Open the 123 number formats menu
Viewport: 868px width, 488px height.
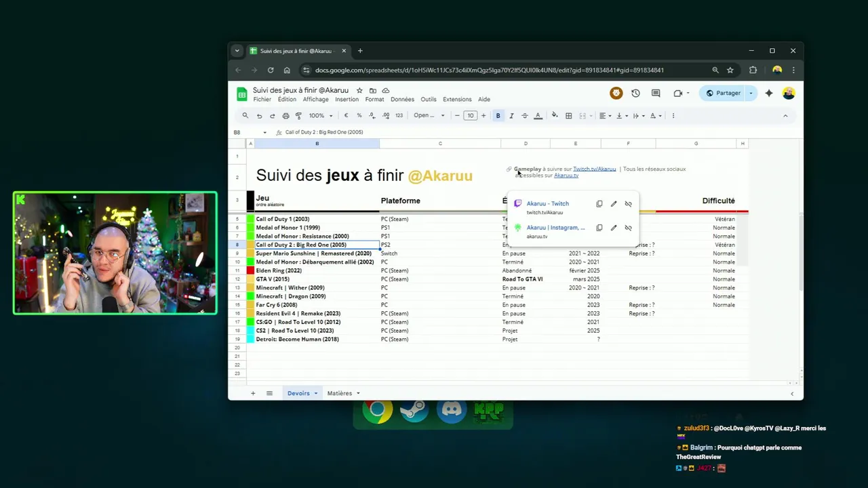coord(399,116)
